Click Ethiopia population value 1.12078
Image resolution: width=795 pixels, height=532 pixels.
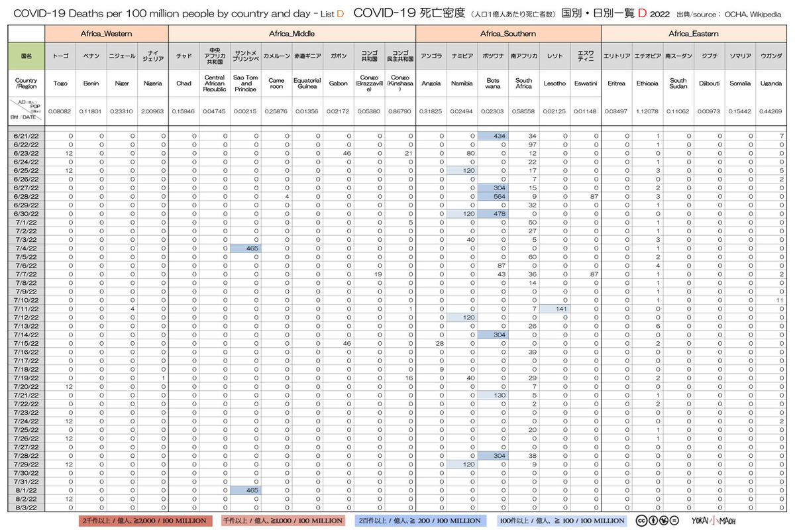pos(647,111)
